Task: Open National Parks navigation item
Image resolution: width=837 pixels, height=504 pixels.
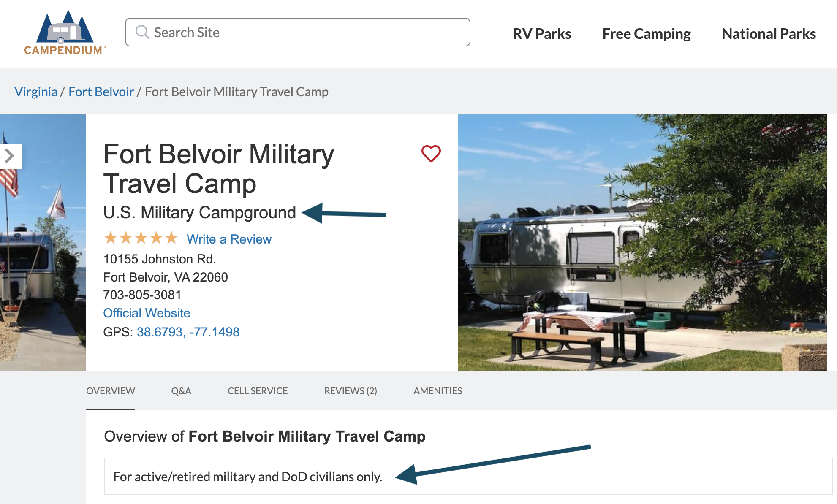Action: [769, 34]
